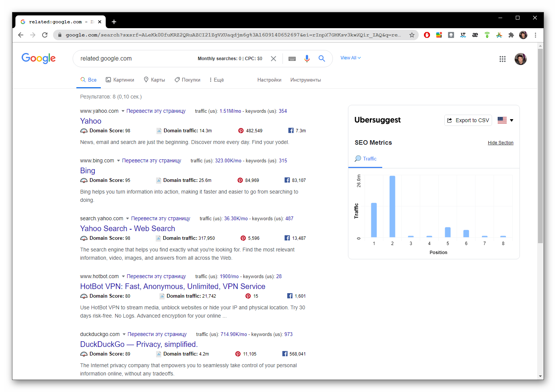The image size is (556, 392).
Task: Open the Ещё more menu
Action: [217, 80]
